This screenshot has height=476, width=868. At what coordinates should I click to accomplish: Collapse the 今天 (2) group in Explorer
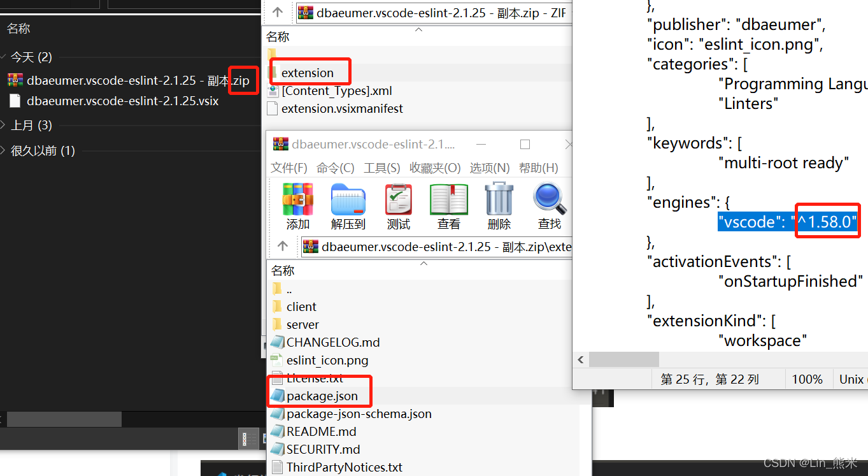point(4,57)
